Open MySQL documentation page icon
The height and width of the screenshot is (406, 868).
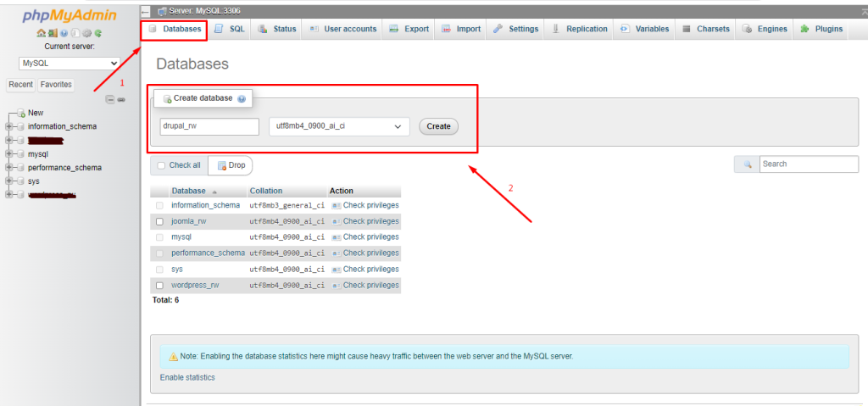[75, 33]
